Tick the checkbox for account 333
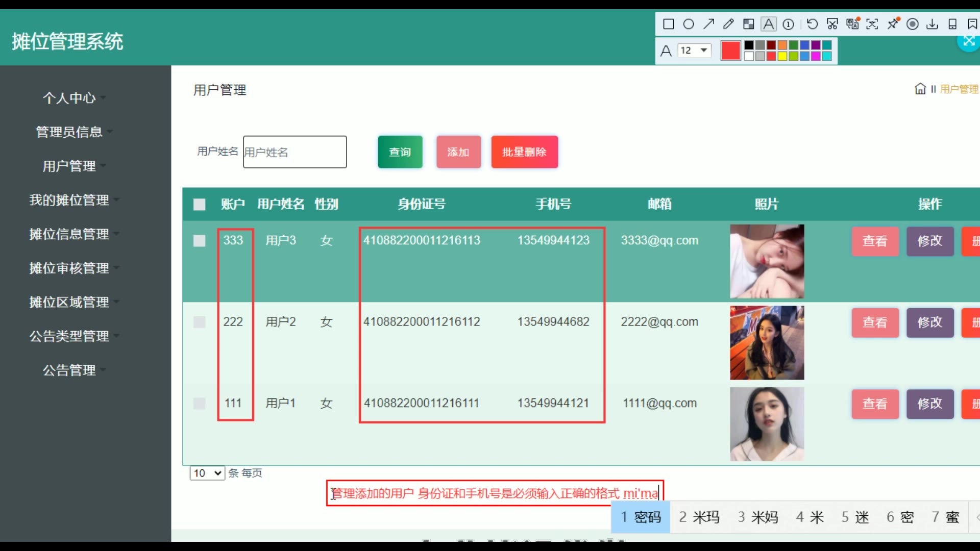Image resolution: width=980 pixels, height=551 pixels. point(200,241)
